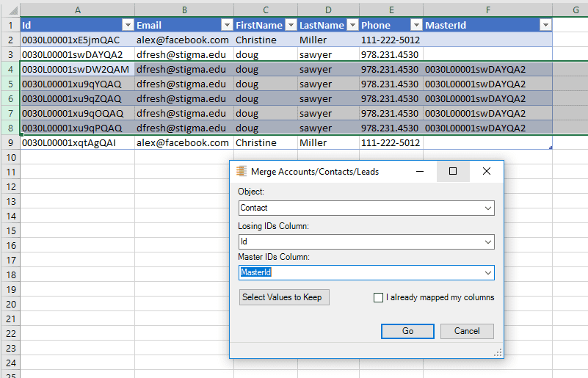Cancel the merge dialog
Viewport: 588px width, 378px height.
coord(467,331)
